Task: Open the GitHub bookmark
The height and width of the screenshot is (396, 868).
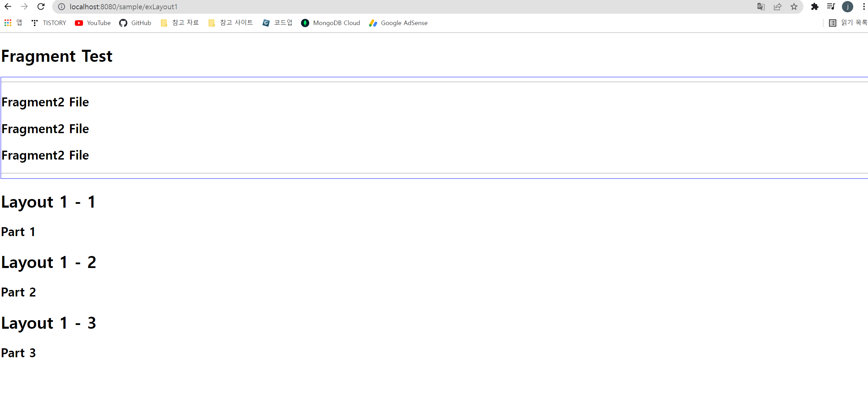Action: [x=135, y=23]
